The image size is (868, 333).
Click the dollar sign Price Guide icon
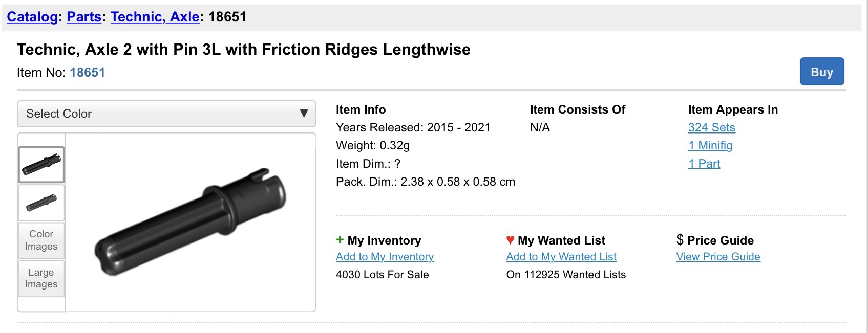(x=680, y=240)
